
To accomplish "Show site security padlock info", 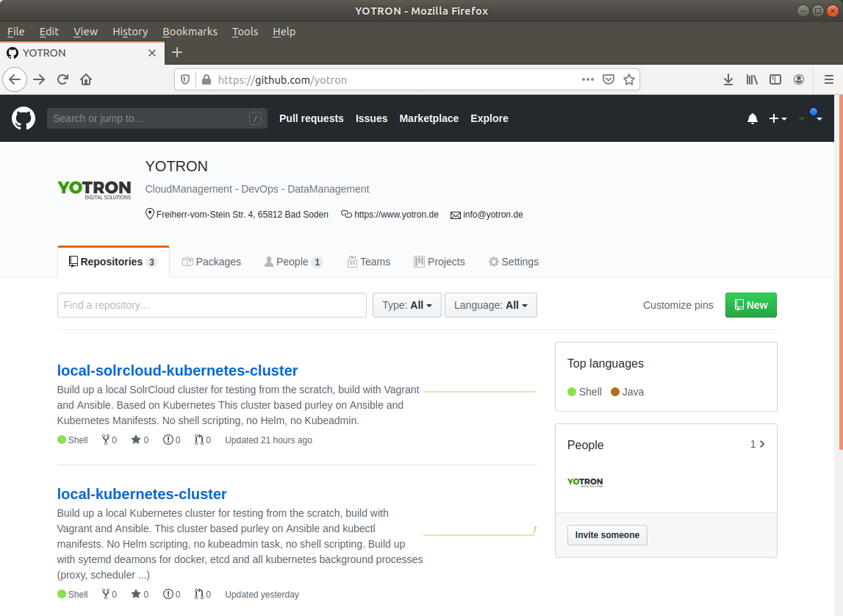I will [x=207, y=79].
